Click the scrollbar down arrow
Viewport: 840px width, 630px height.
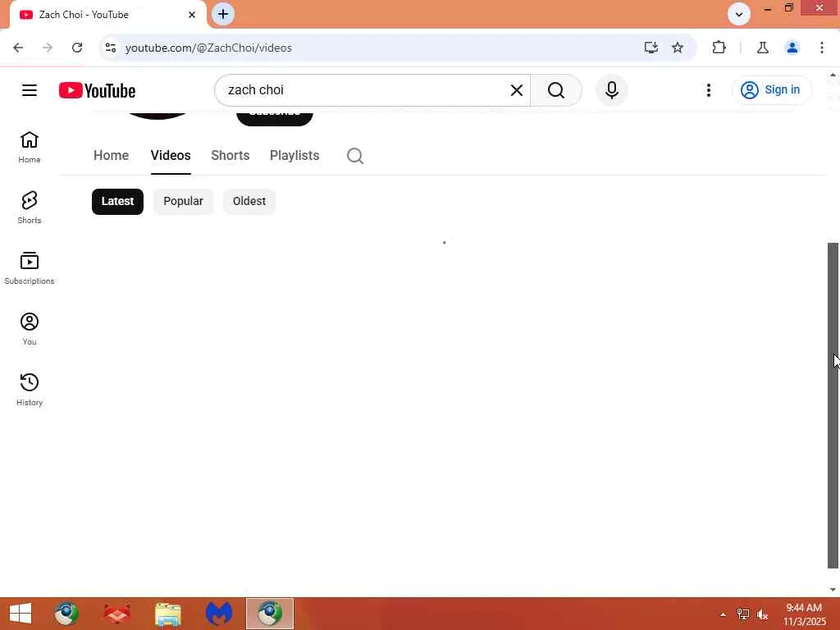coord(833,590)
